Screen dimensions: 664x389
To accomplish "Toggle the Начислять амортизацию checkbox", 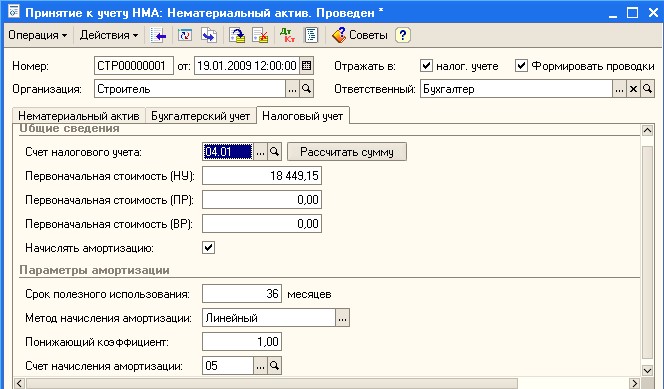I will pyautogui.click(x=208, y=248).
